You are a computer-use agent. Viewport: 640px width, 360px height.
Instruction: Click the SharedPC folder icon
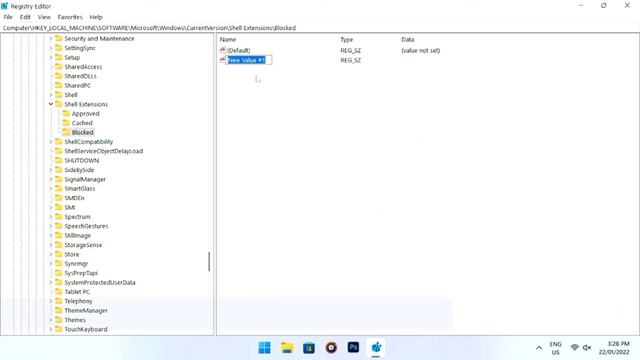[x=59, y=85]
